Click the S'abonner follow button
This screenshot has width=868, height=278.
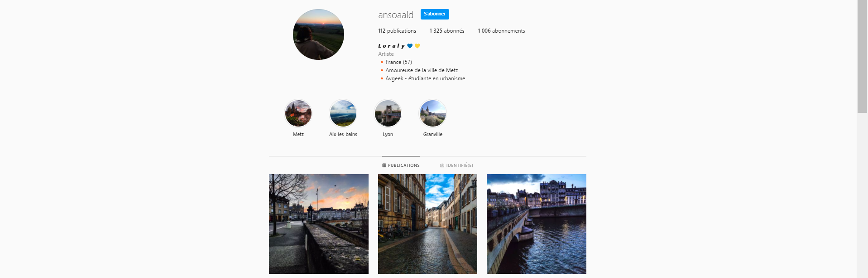coord(435,14)
